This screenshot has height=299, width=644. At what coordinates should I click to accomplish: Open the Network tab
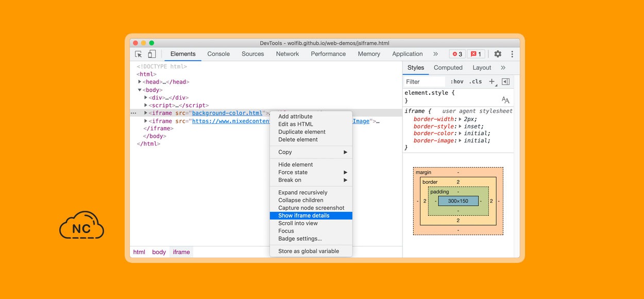click(287, 54)
